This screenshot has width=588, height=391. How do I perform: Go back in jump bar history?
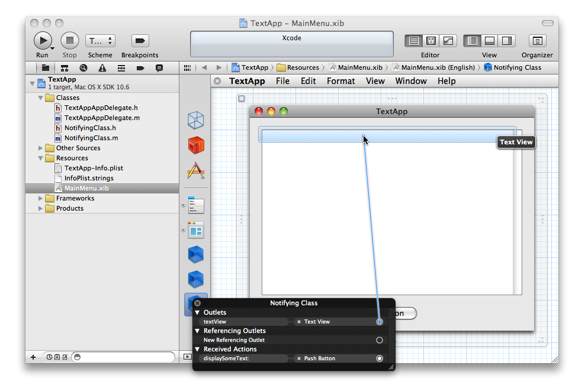(x=204, y=68)
